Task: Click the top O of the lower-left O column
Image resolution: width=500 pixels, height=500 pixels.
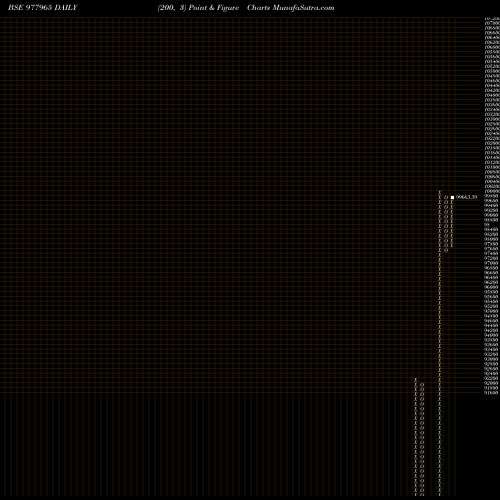Action: click(422, 384)
